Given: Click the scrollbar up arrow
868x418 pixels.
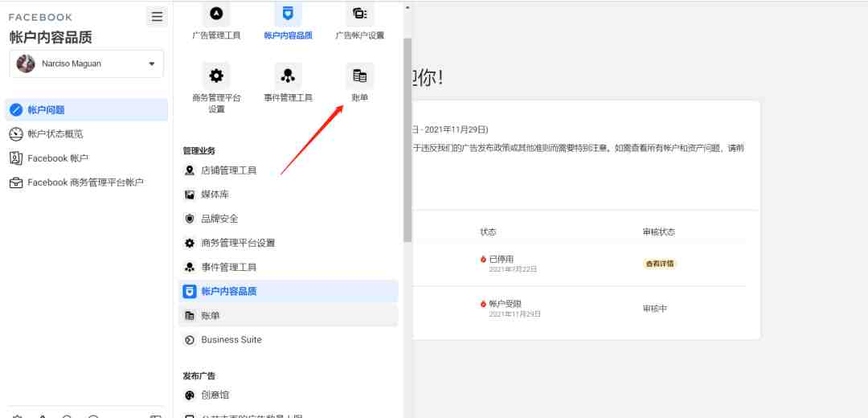Looking at the screenshot, I should (x=407, y=8).
